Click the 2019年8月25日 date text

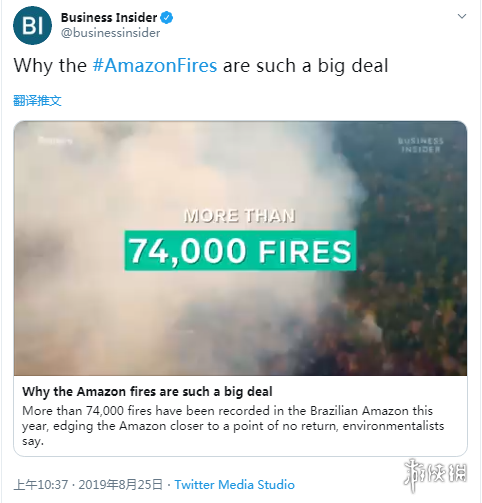pos(121,484)
